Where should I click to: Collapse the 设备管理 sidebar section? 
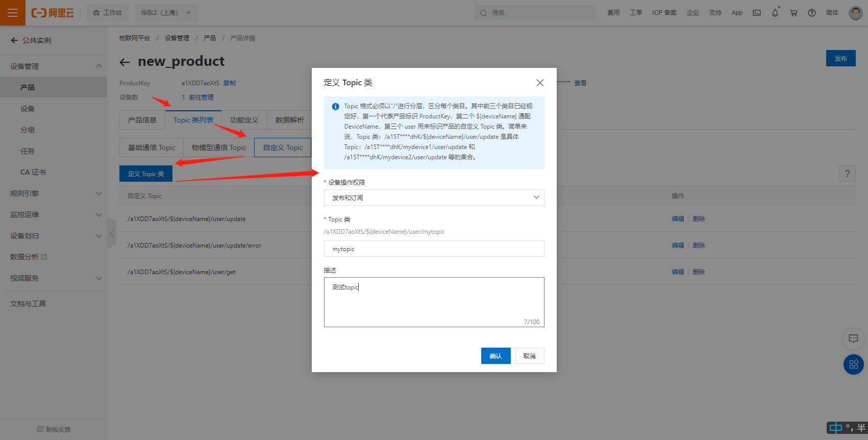(x=54, y=66)
